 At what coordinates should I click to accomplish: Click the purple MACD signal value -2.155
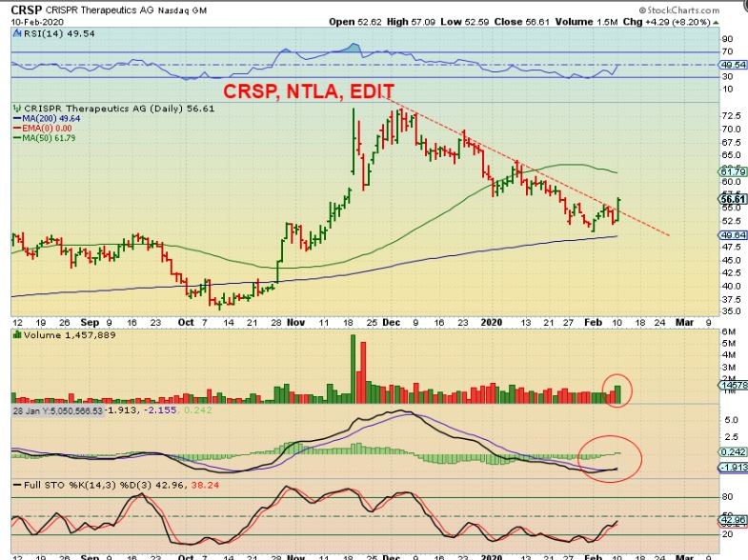[x=161, y=410]
